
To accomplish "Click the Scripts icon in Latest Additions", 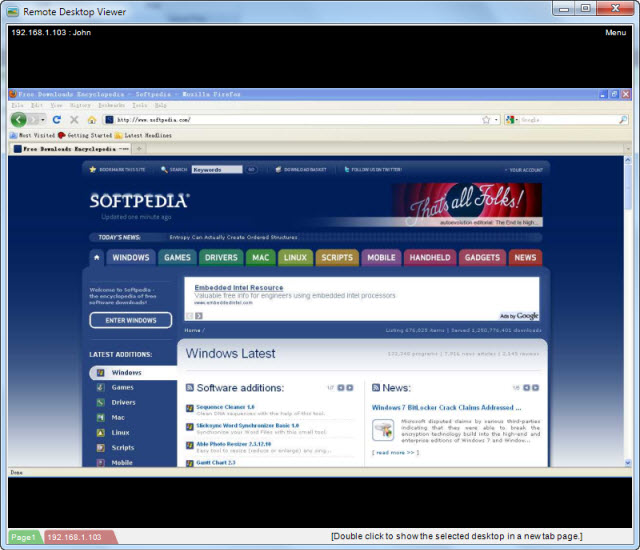I will click(101, 448).
